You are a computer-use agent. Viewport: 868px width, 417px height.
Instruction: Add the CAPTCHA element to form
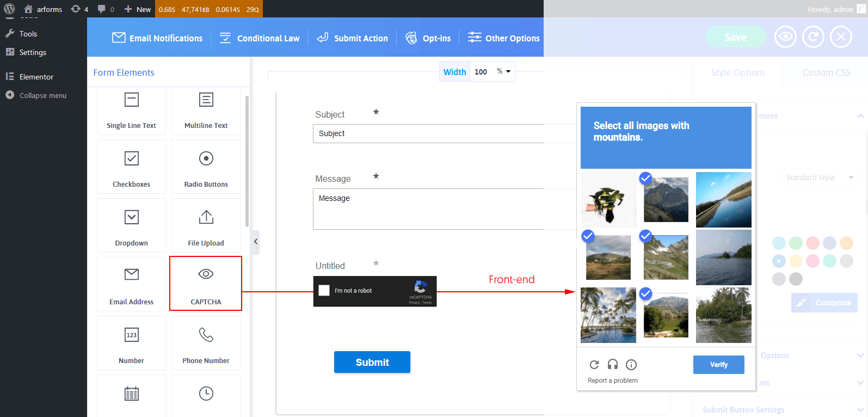pyautogui.click(x=206, y=284)
